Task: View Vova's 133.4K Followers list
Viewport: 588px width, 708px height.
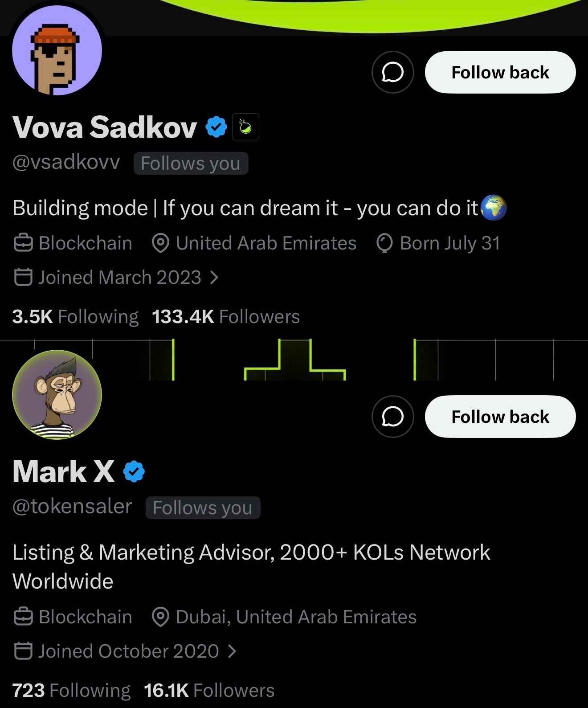Action: [x=226, y=317]
